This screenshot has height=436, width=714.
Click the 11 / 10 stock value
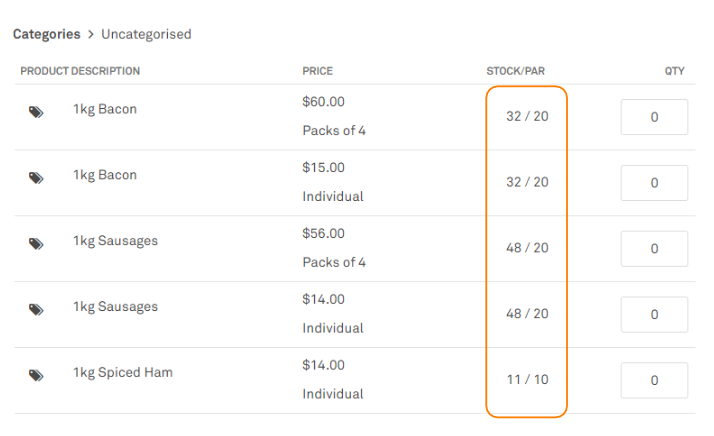(x=527, y=380)
